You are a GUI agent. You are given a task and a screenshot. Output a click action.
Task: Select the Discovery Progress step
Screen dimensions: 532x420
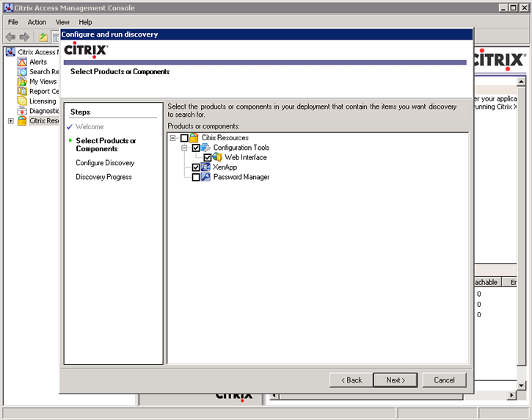tap(103, 177)
